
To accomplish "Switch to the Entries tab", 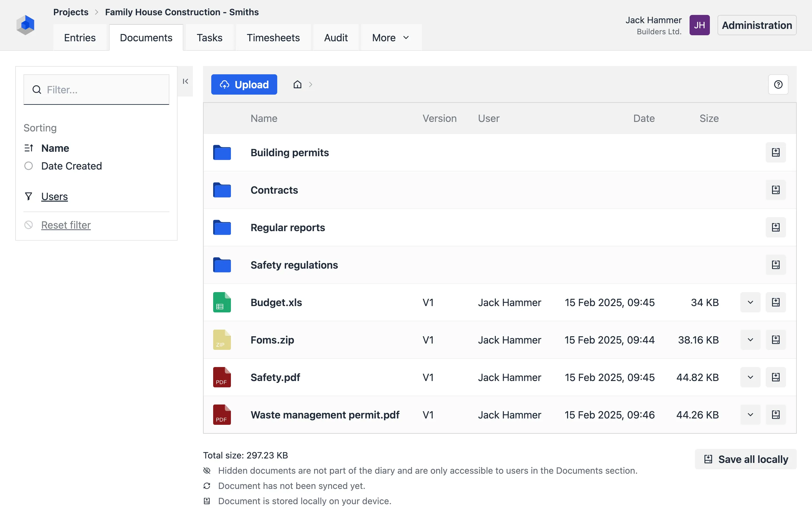I will coord(80,38).
